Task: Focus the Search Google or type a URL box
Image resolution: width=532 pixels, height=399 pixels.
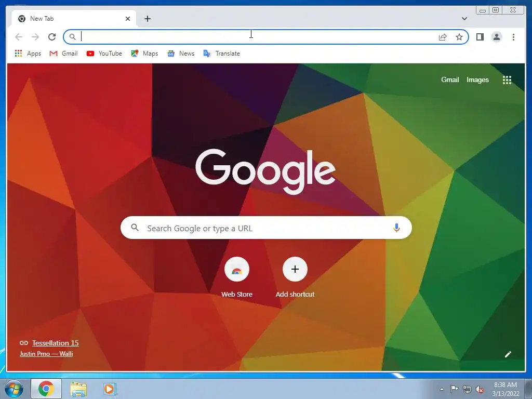Action: coord(266,228)
